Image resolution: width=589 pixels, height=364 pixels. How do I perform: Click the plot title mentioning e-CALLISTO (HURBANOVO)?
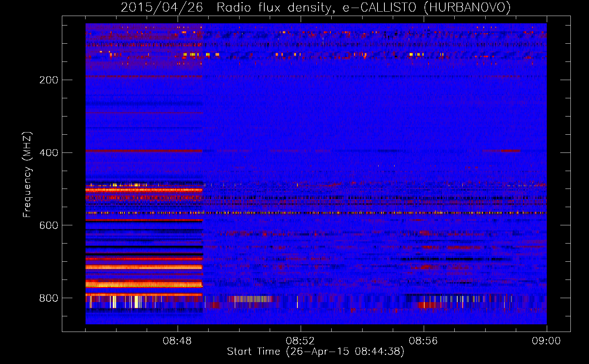coord(316,7)
